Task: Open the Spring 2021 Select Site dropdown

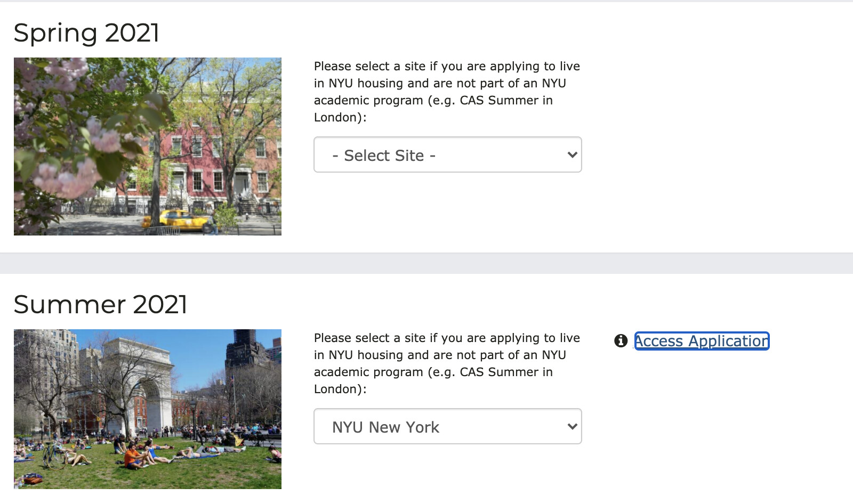Action: pyautogui.click(x=447, y=155)
